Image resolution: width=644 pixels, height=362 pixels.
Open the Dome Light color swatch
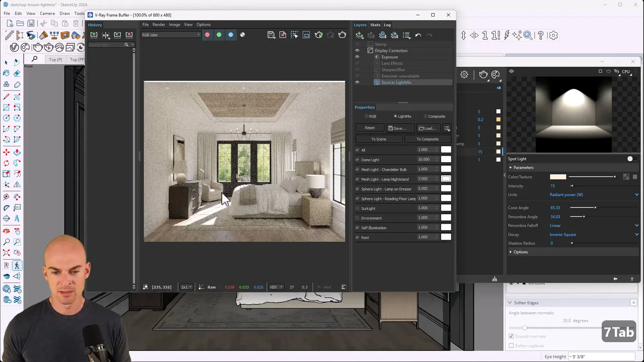(445, 159)
